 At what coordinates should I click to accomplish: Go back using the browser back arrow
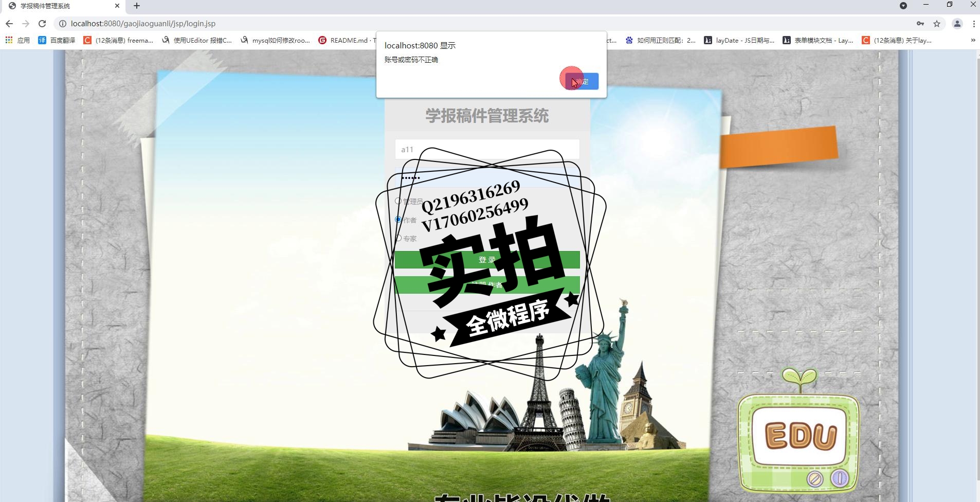coord(9,24)
